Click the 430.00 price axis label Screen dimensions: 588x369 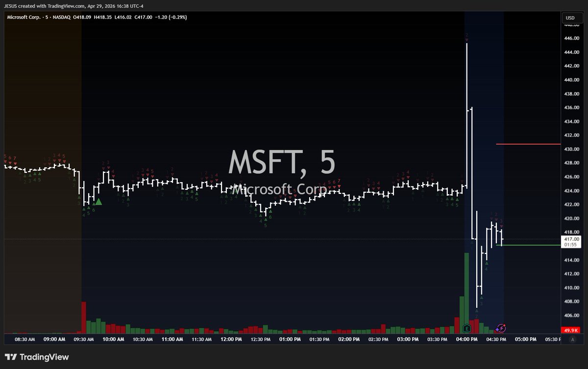click(571, 149)
